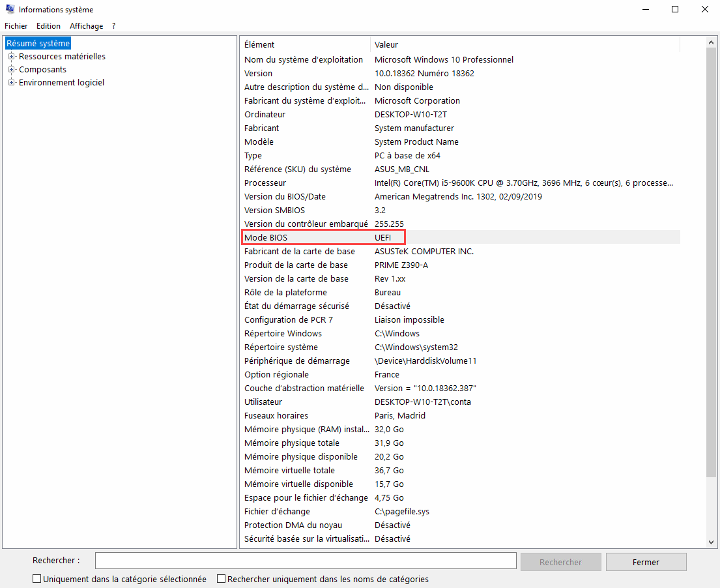This screenshot has width=720, height=588.
Task: Select the Mode BIOS row
Action: pyautogui.click(x=461, y=237)
